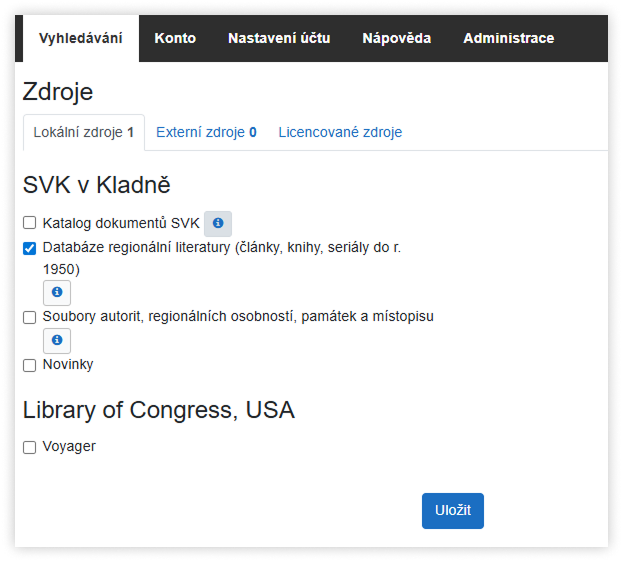Enable the Katalog dokumentů SVK checkbox
623x562 pixels.
30,223
